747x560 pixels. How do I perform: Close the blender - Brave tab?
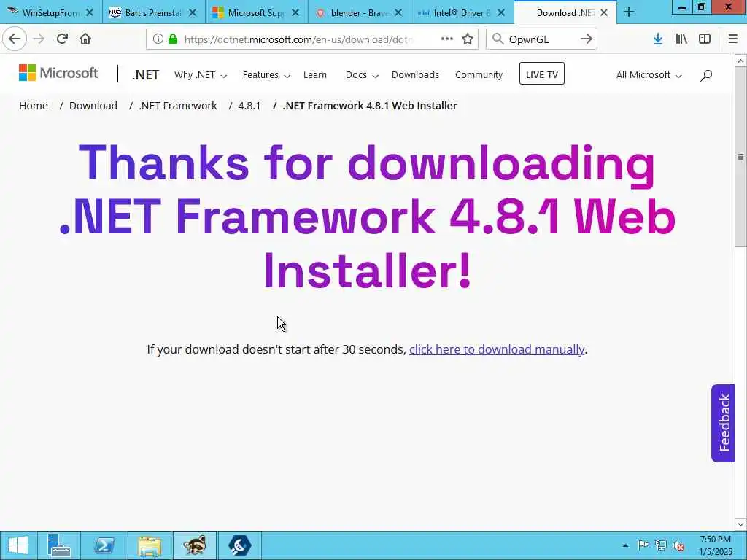[398, 12]
